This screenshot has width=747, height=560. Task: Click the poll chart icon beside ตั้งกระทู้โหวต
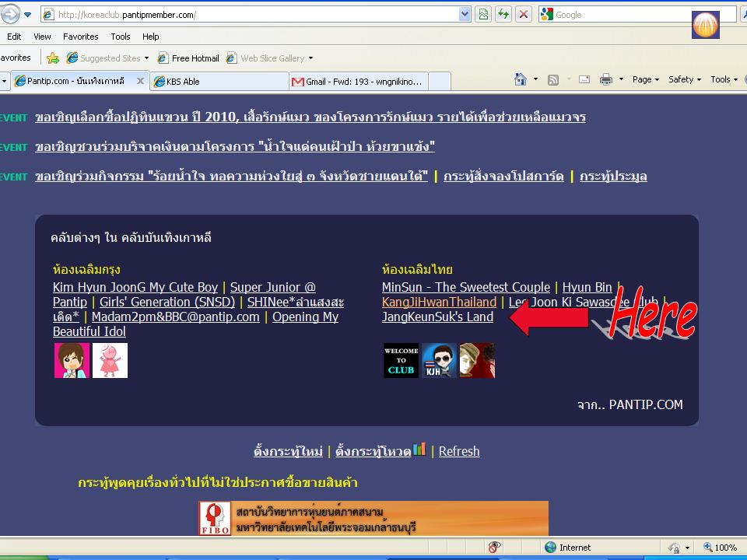(419, 449)
